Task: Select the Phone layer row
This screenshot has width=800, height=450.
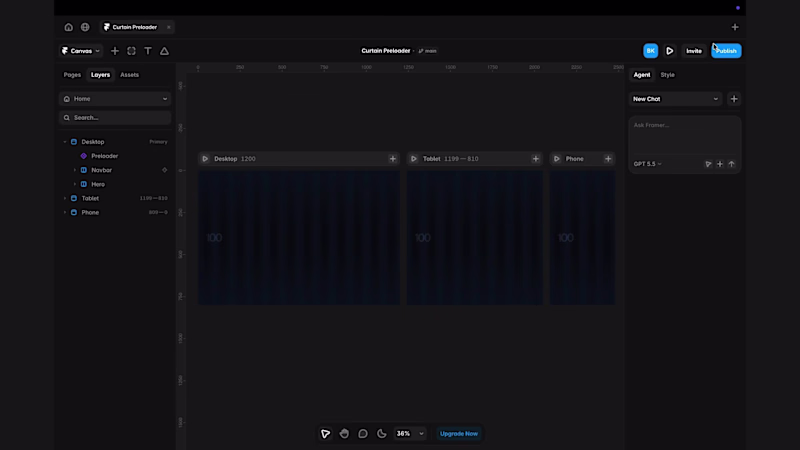Action: [x=115, y=212]
